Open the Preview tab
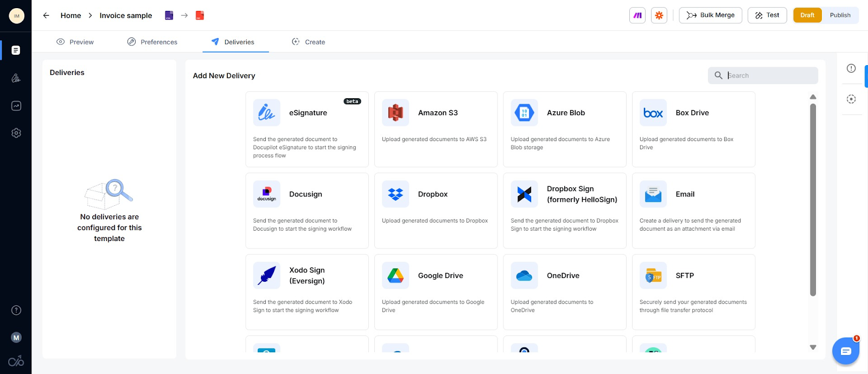Screen dimensions: 868x374 tap(75, 42)
